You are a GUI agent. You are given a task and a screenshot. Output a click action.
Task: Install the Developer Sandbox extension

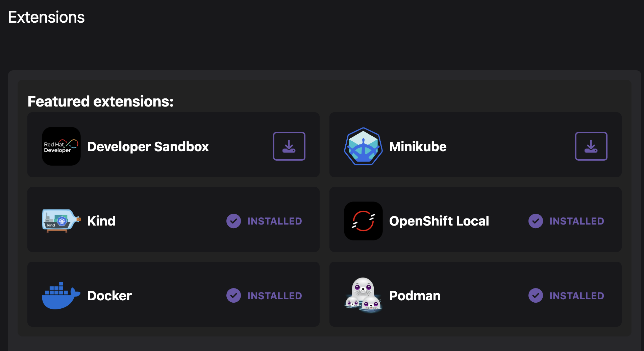point(289,146)
